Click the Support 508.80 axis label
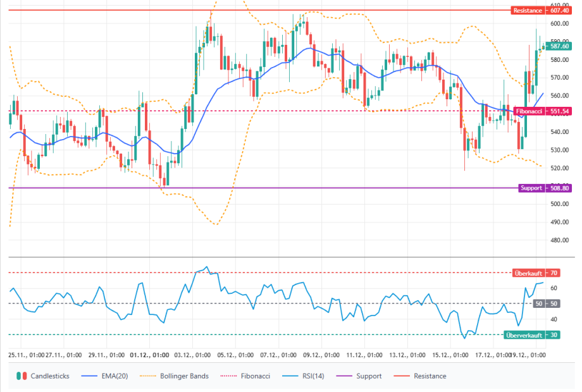 coord(542,188)
